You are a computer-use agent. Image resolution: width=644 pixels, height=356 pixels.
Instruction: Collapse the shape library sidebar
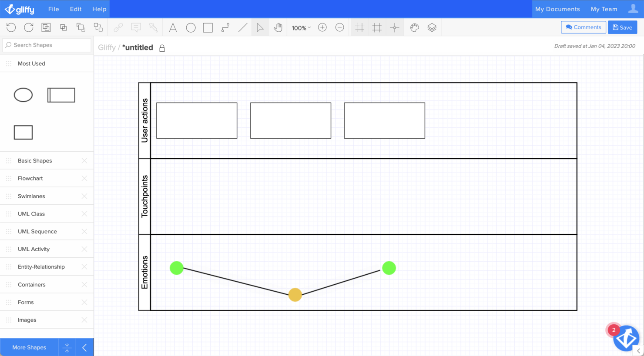point(84,347)
